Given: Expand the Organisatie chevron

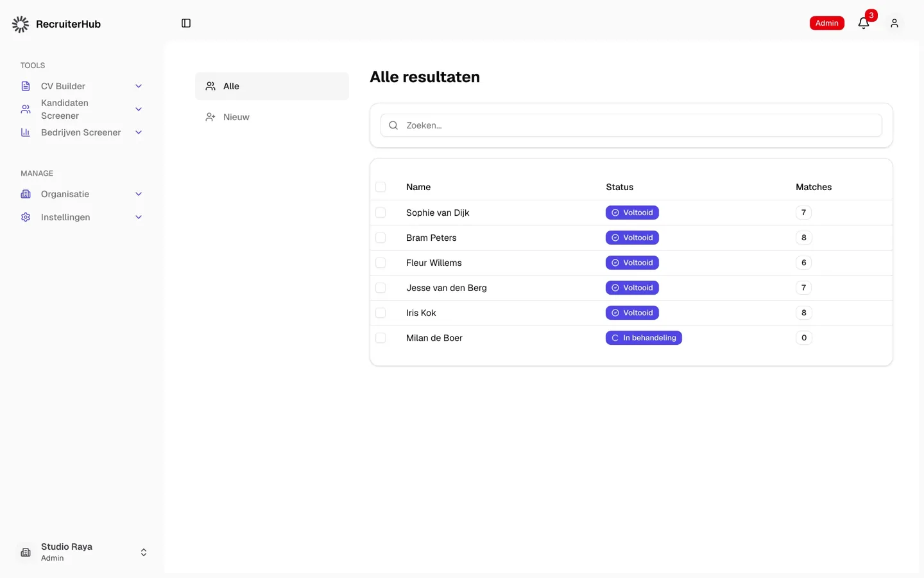Looking at the screenshot, I should pyautogui.click(x=139, y=194).
